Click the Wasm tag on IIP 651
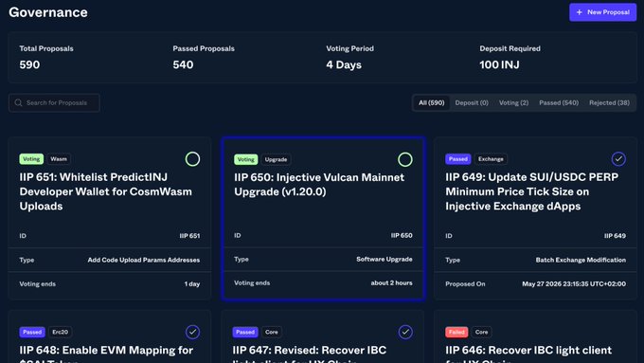This screenshot has height=363, width=644. click(59, 158)
